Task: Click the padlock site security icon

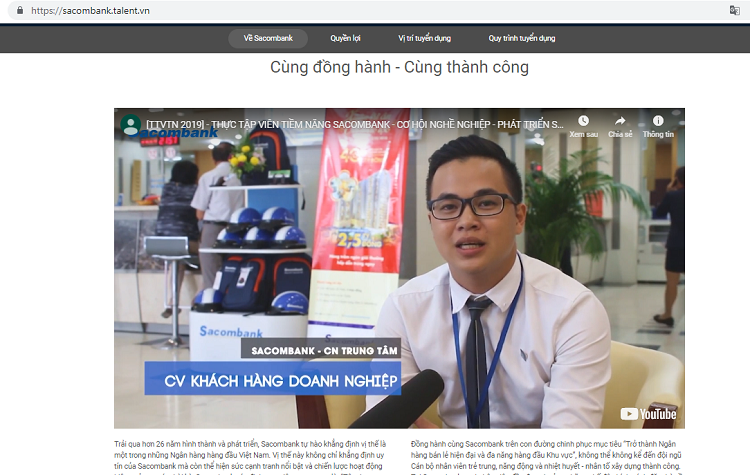Action: click(x=20, y=10)
